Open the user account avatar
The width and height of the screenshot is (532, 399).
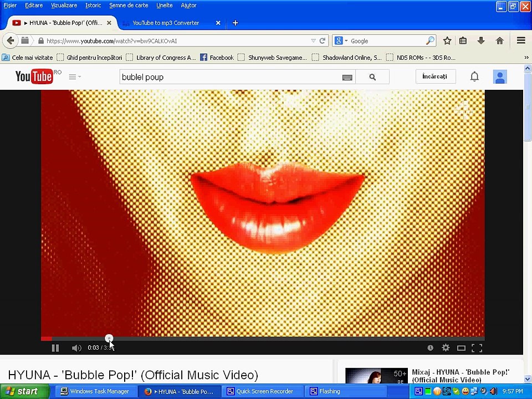[x=500, y=77]
